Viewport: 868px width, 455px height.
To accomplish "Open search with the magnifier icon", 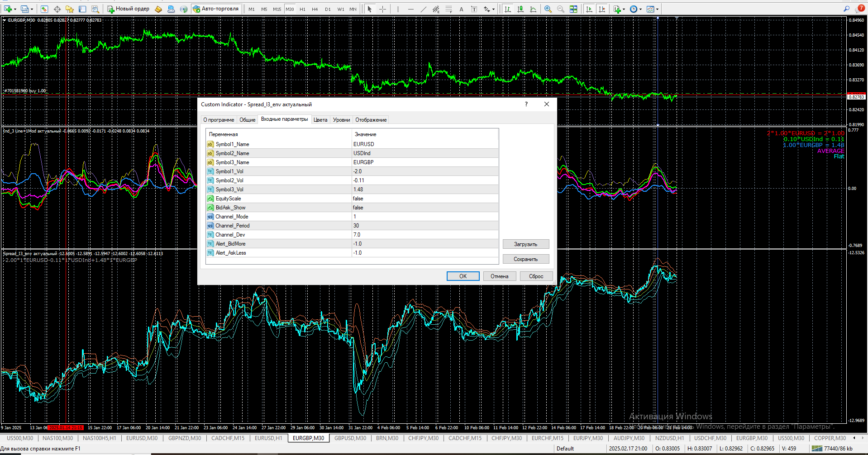I will (846, 9).
